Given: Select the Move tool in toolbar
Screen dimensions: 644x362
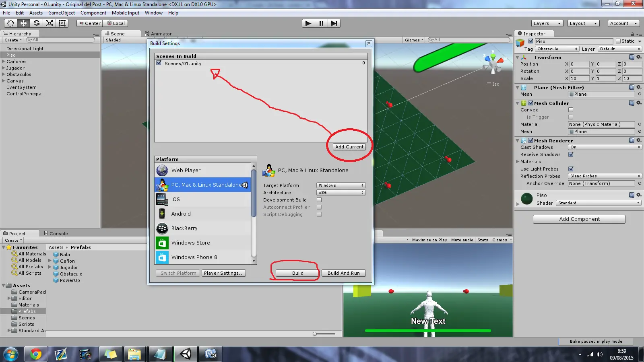Looking at the screenshot, I should pos(23,23).
